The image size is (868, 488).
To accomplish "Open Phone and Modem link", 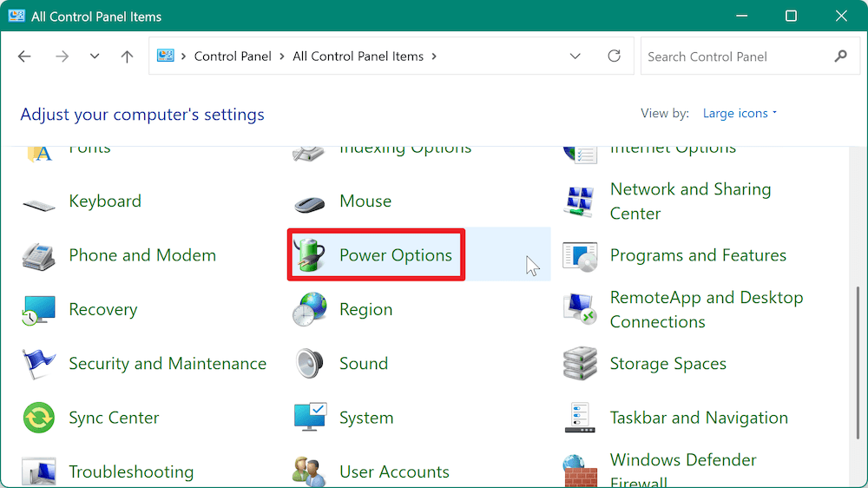I will (142, 255).
